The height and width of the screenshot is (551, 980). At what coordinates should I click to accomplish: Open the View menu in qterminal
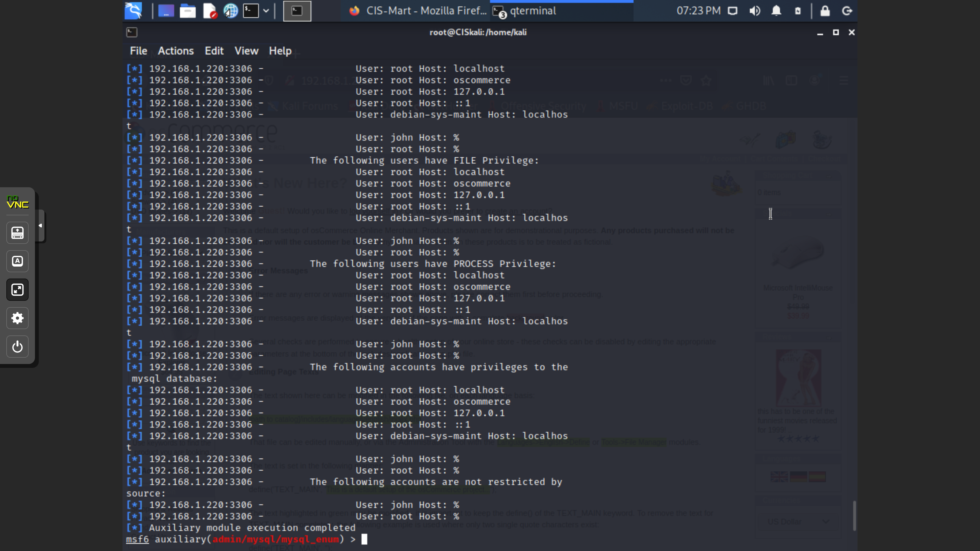coord(247,51)
